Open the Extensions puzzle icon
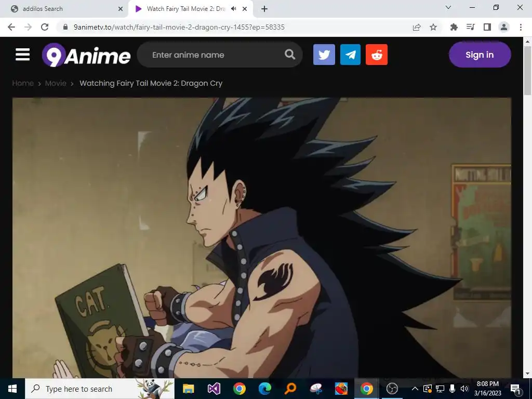This screenshot has width=532, height=399. tap(454, 27)
